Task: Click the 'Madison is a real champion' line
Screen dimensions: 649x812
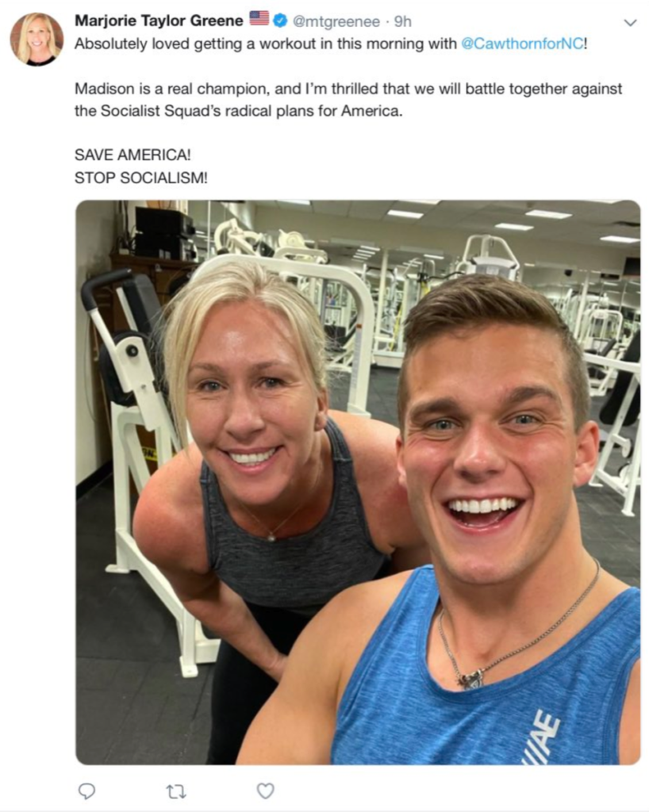Action: [x=348, y=89]
